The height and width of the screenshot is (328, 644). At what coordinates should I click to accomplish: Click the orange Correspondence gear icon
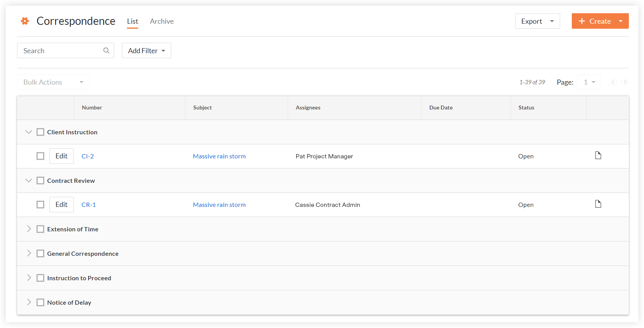point(25,21)
